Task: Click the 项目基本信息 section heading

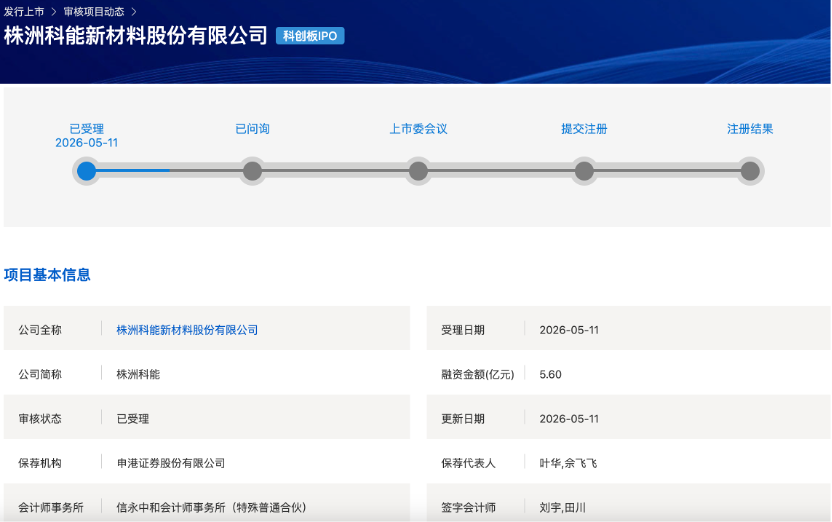Action: coord(47,275)
